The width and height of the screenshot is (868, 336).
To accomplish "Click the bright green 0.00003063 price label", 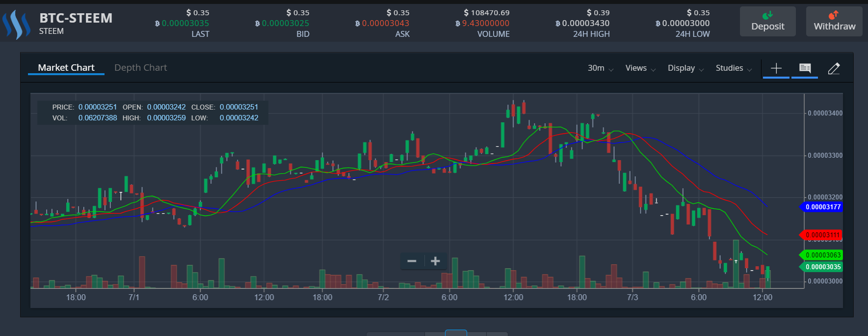I will (821, 255).
